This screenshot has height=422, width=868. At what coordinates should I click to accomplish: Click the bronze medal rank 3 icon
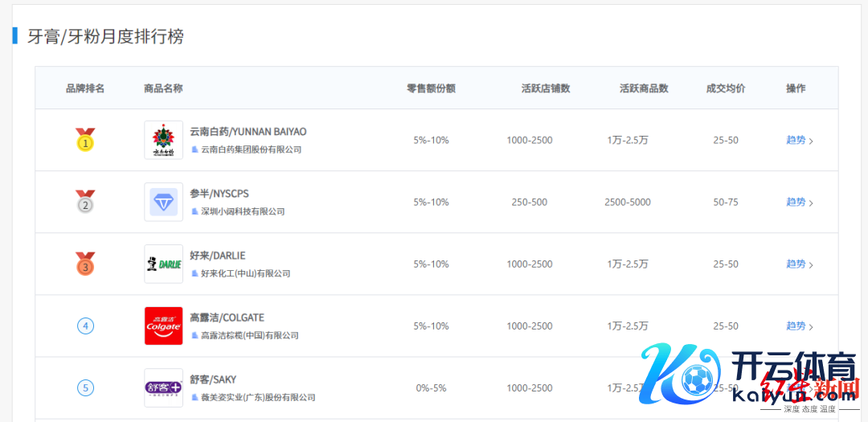tap(85, 264)
